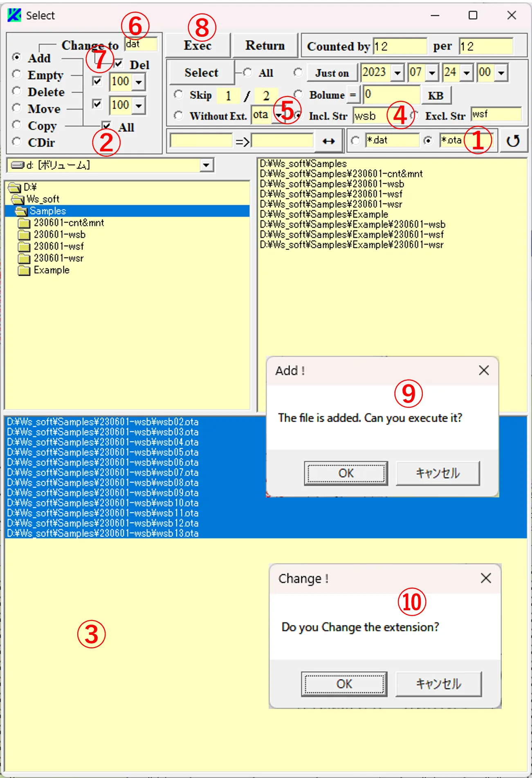Click path D:¥Ws_soft¥Samples¥Example¥230601-wsb in list
The width and height of the screenshot is (532, 778).
[x=352, y=225]
